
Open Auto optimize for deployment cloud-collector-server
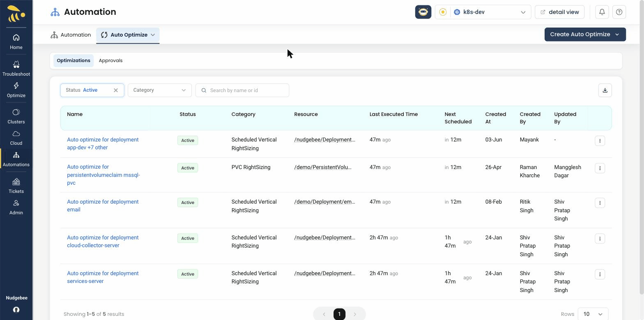103,241
